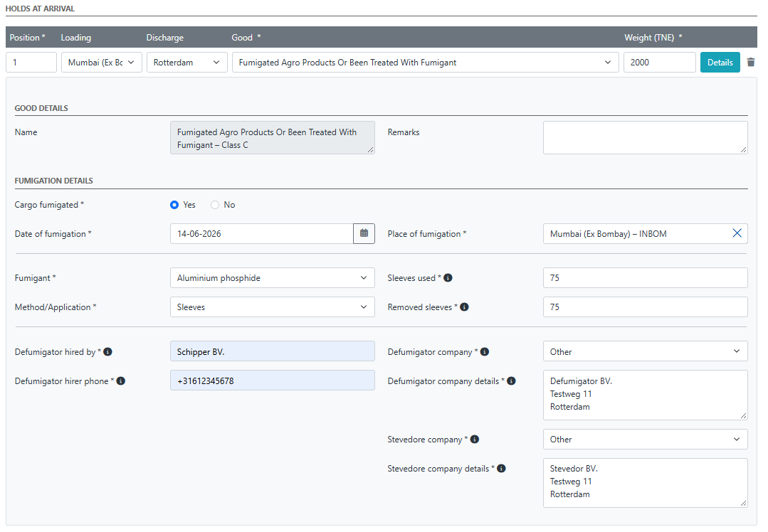Open the Method/Application dropdown

pos(273,307)
